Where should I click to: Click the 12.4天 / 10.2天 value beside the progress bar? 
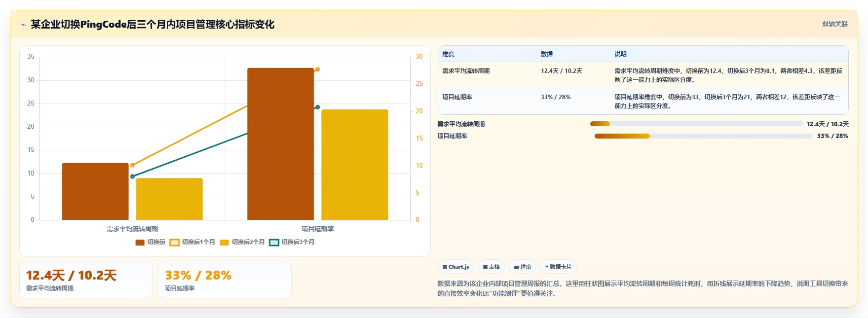click(x=828, y=124)
